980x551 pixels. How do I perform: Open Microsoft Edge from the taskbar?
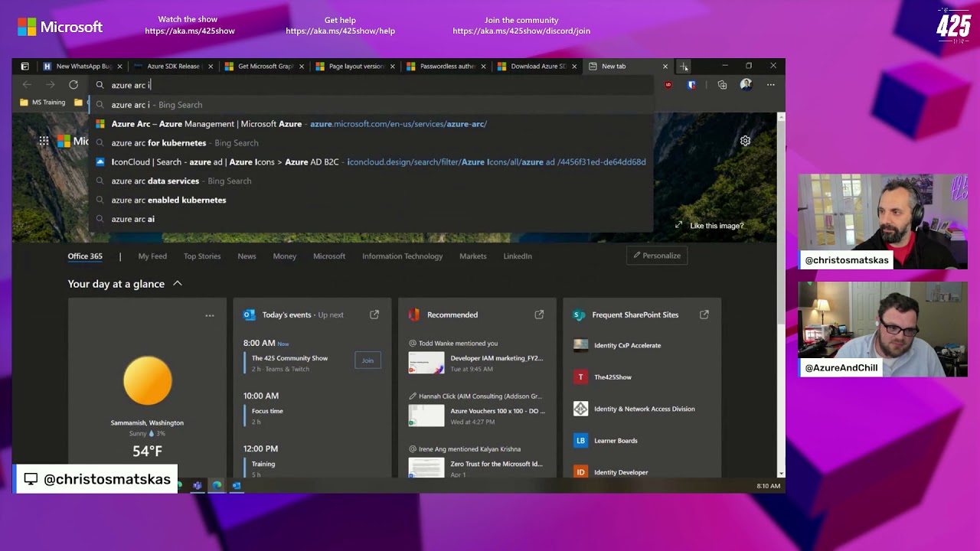click(217, 485)
